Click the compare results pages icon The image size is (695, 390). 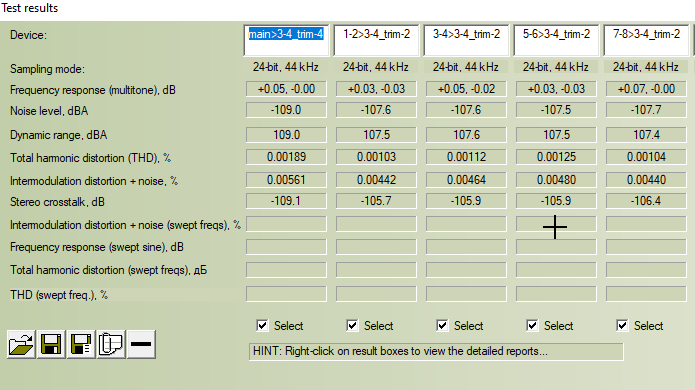pos(111,344)
